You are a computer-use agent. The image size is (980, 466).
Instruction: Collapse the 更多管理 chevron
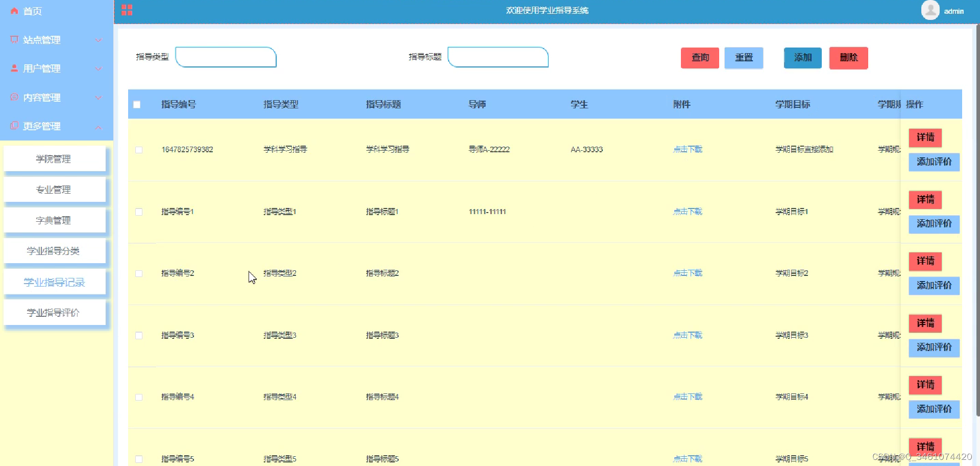coord(99,127)
